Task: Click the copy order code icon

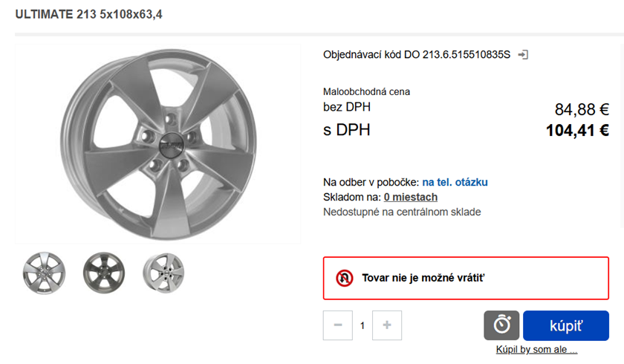Action: [523, 55]
